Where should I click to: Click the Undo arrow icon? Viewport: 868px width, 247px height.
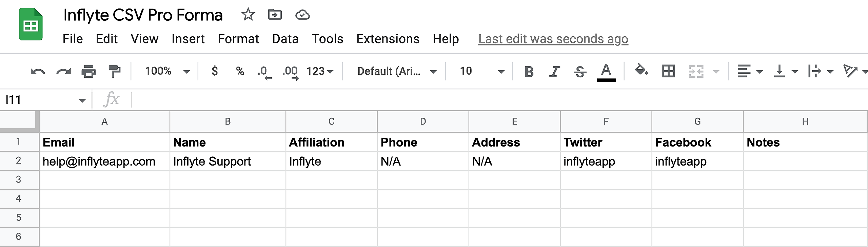pos(38,72)
